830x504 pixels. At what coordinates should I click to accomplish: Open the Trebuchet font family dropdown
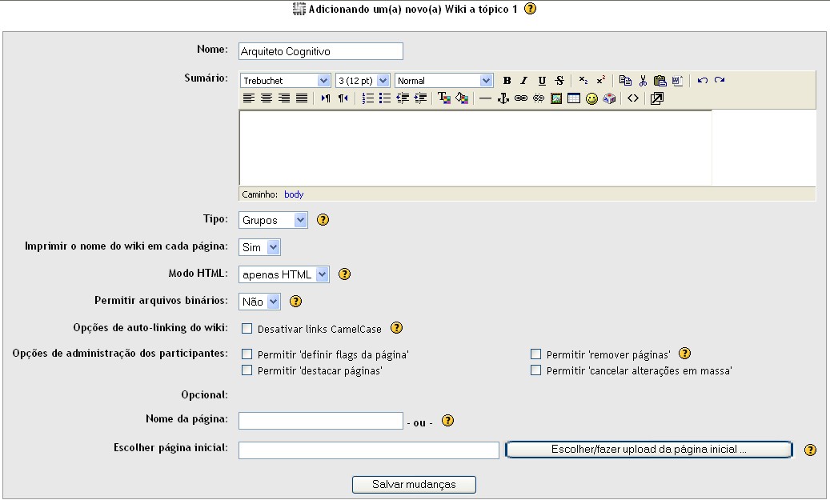tap(286, 81)
